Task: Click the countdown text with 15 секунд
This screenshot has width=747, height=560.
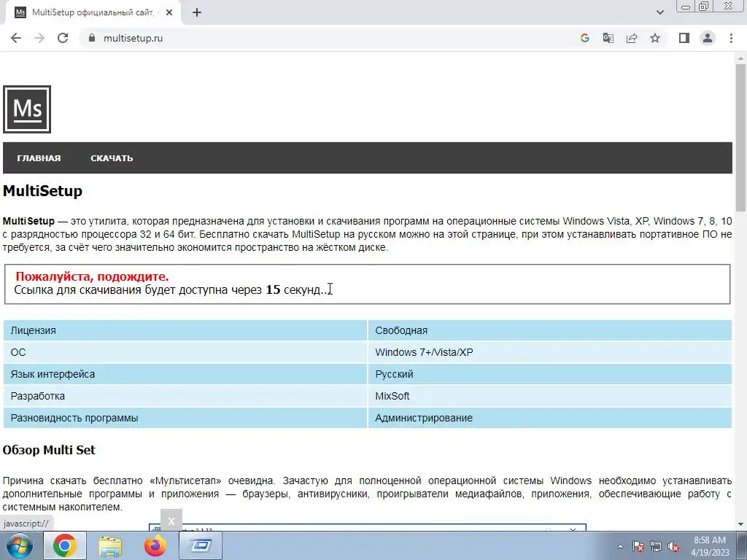Action: click(171, 289)
